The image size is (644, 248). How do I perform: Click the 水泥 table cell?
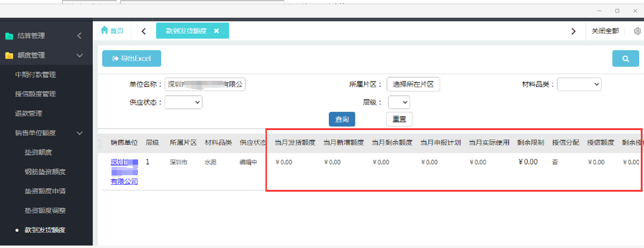[x=210, y=162]
